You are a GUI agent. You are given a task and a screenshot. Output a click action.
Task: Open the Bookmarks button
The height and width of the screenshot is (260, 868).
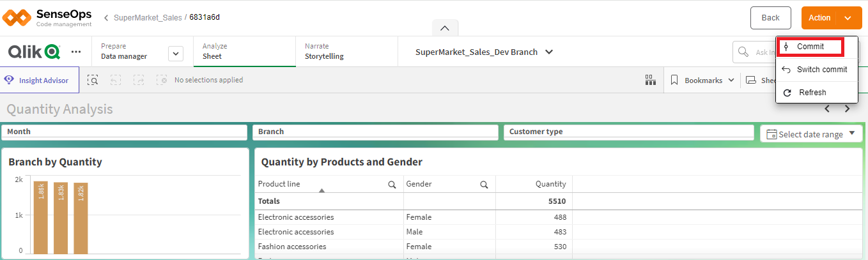coord(703,80)
